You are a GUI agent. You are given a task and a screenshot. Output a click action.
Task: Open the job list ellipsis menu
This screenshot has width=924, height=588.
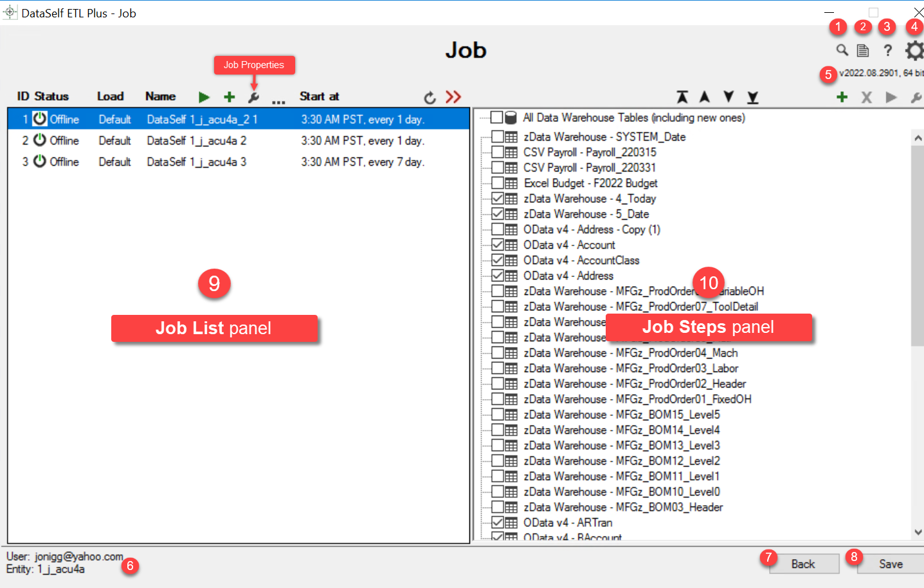pos(278,100)
